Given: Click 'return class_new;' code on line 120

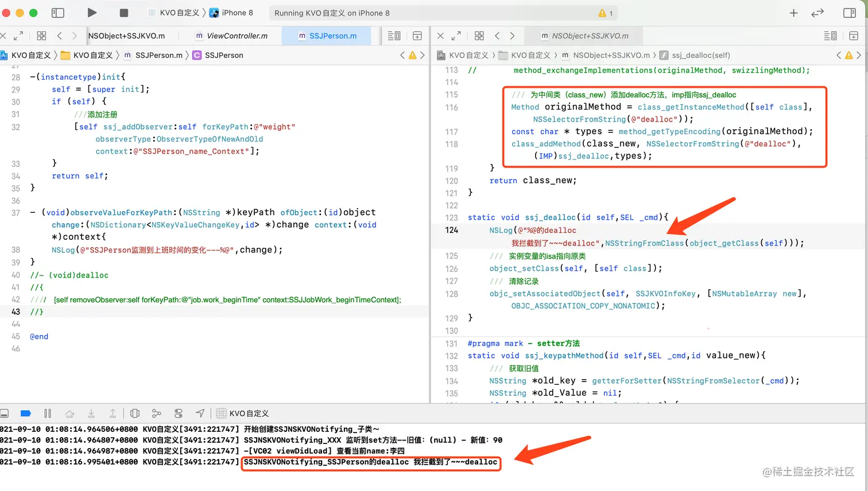Looking at the screenshot, I should tap(533, 180).
